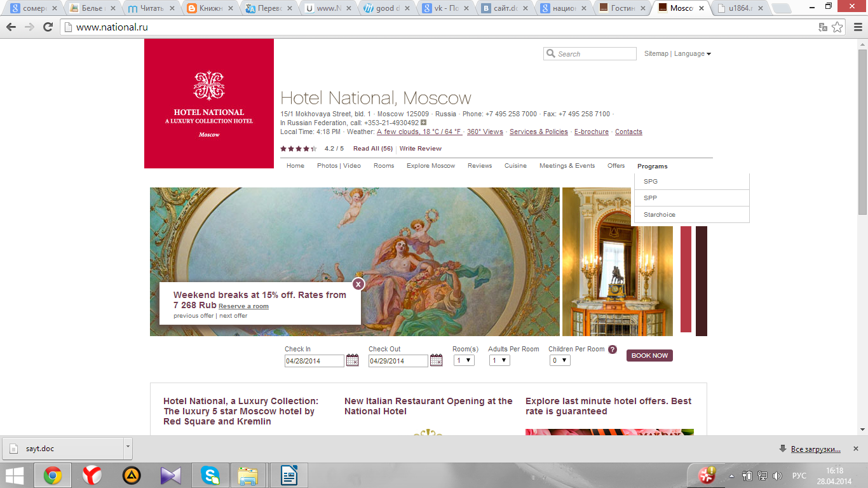This screenshot has width=868, height=488.
Task: Open AIMP player from taskbar
Action: (132, 475)
